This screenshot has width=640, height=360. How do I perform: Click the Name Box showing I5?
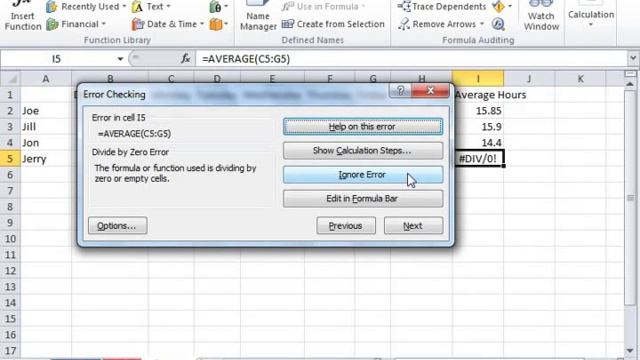[57, 59]
